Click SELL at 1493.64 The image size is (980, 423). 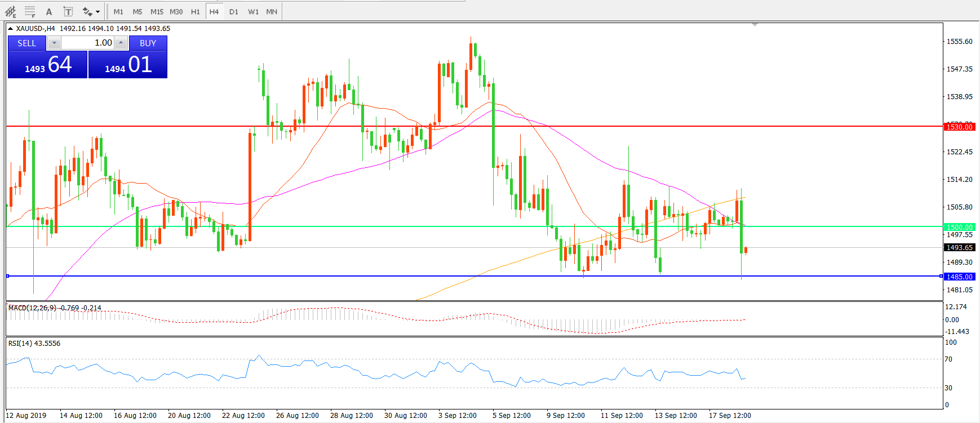[x=47, y=64]
